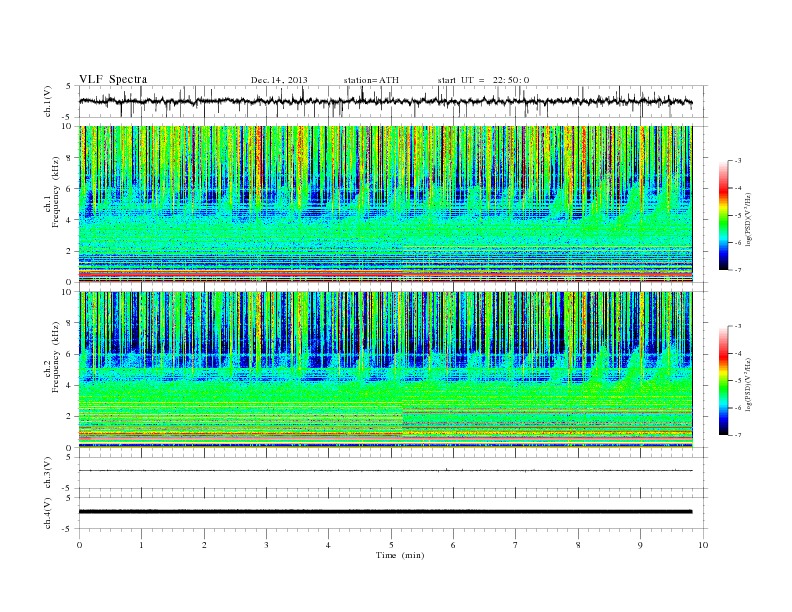Click the ch.1 spectrogram color scale bar
The width and height of the screenshot is (792, 612).
(723, 215)
